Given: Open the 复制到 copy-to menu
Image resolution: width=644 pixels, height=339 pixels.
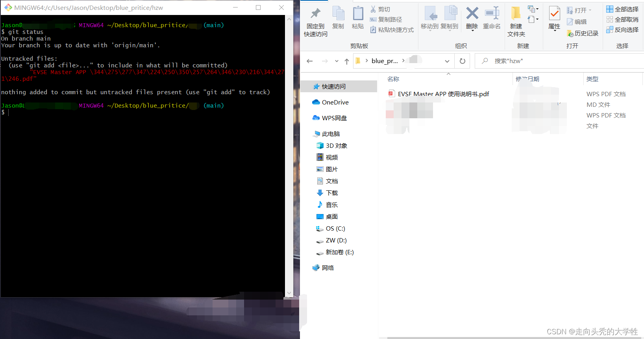Looking at the screenshot, I should [x=449, y=18].
